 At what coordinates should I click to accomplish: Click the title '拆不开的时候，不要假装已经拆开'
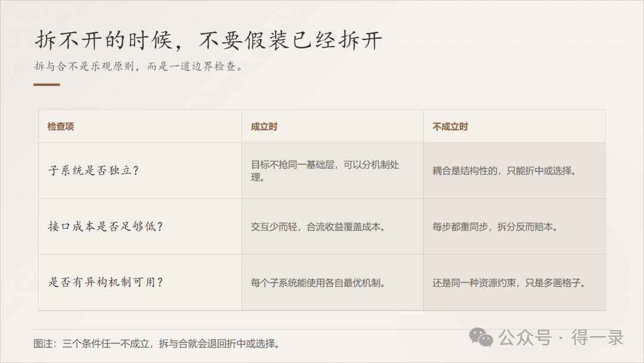click(209, 40)
